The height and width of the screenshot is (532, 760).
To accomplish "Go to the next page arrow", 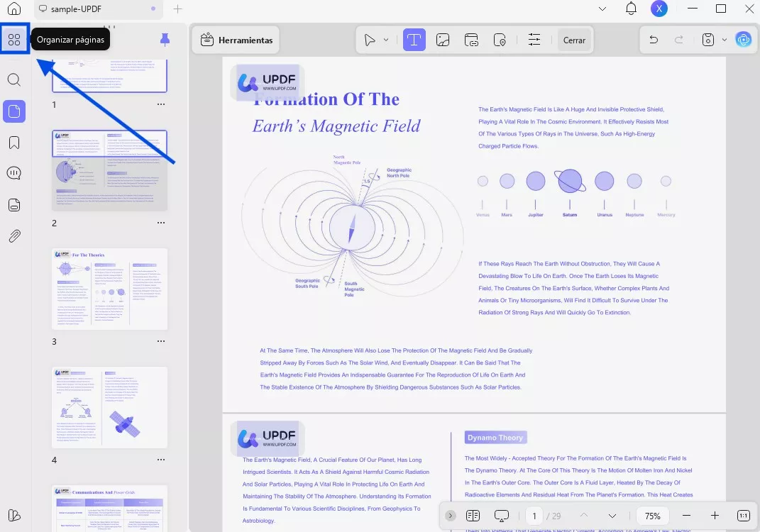I will (x=612, y=516).
